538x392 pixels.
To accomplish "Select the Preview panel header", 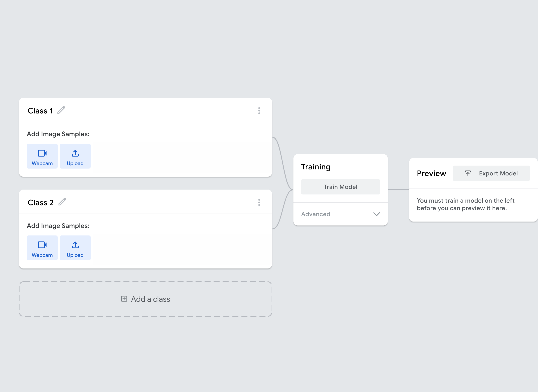I will 432,173.
